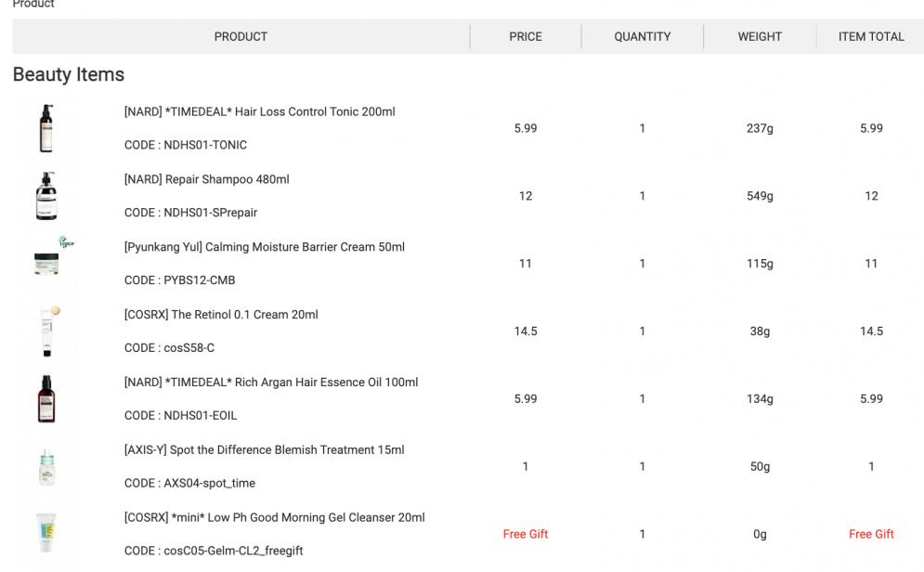The width and height of the screenshot is (924, 572).
Task: Click the QUANTITY column header
Action: pyautogui.click(x=642, y=37)
